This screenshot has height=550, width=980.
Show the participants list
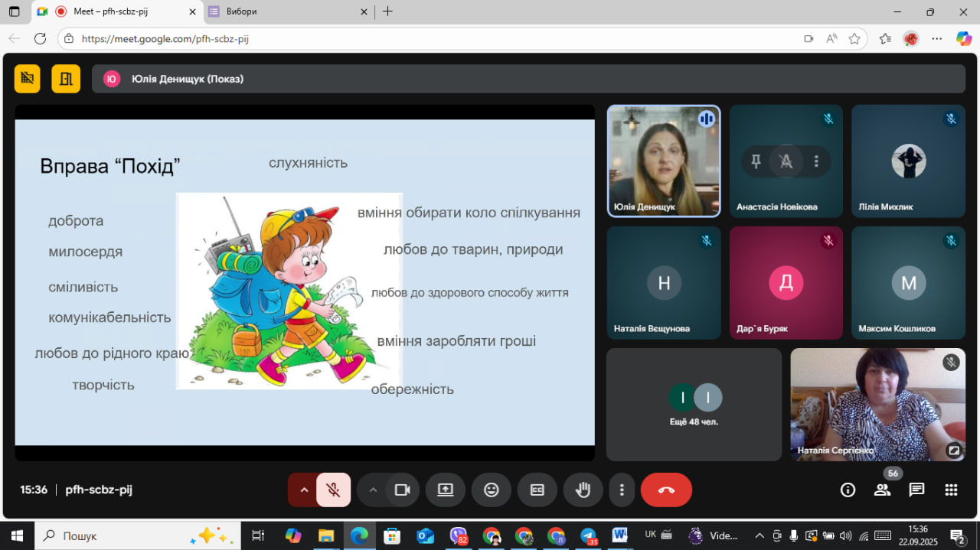point(883,490)
